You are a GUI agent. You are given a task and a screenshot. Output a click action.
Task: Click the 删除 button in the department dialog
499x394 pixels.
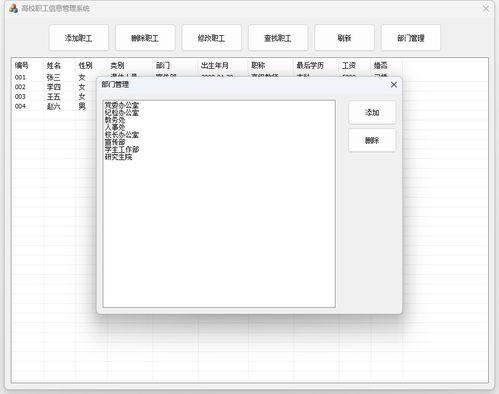pos(372,140)
